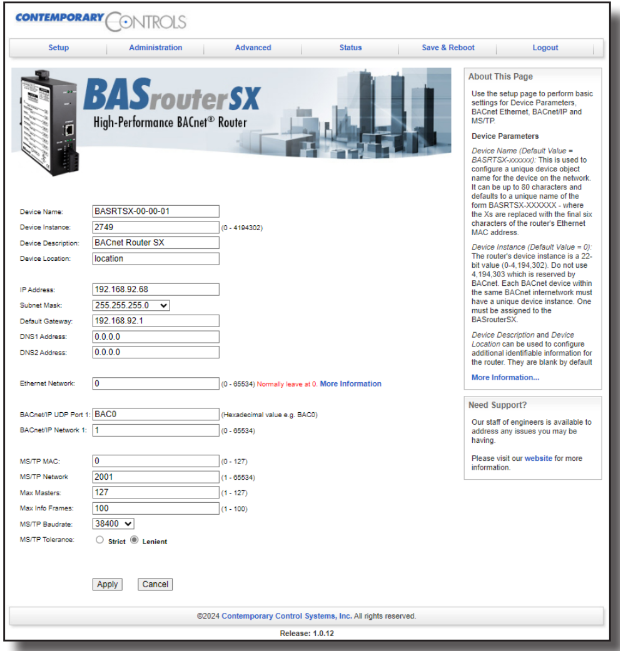Click the Device Name input field
This screenshot has width=620, height=651.
coord(155,211)
